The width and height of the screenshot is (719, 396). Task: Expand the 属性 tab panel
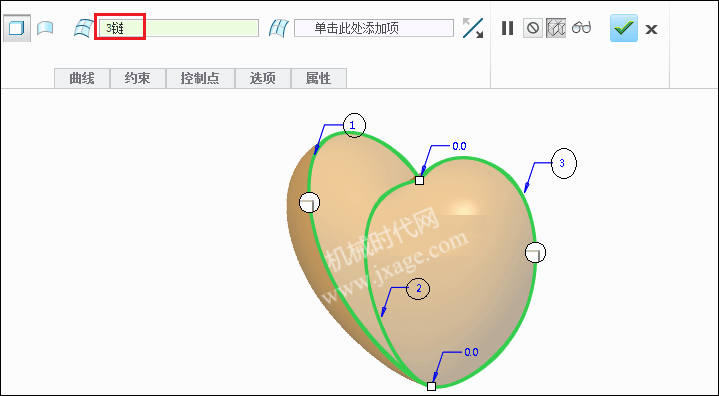[x=319, y=78]
